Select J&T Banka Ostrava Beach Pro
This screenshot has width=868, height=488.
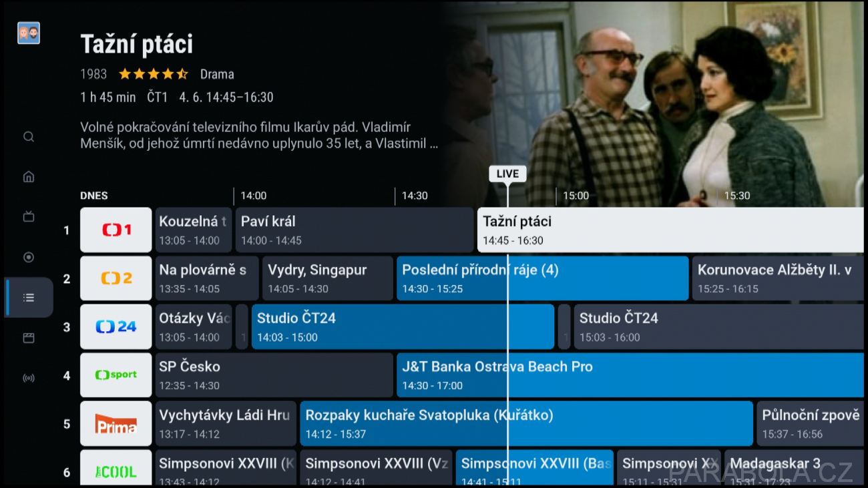(x=630, y=375)
